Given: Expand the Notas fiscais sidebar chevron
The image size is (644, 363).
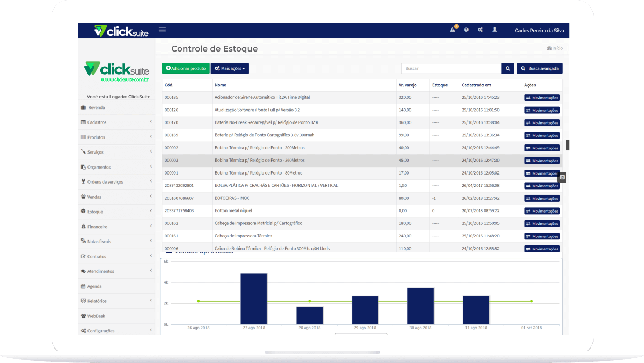Looking at the screenshot, I should [151, 241].
